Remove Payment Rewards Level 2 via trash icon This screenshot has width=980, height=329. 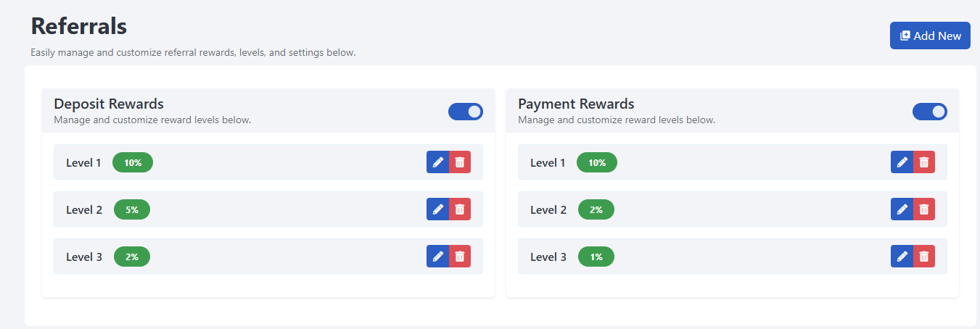pyautogui.click(x=924, y=209)
